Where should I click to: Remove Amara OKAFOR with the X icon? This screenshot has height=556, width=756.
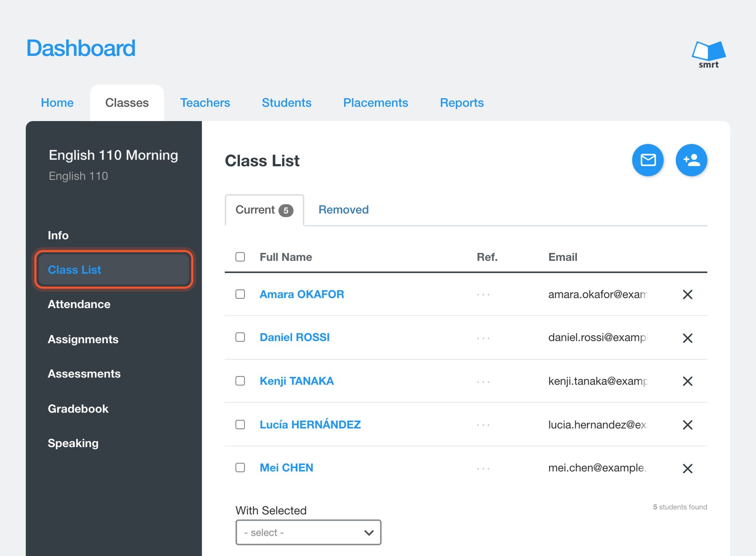[x=687, y=295]
